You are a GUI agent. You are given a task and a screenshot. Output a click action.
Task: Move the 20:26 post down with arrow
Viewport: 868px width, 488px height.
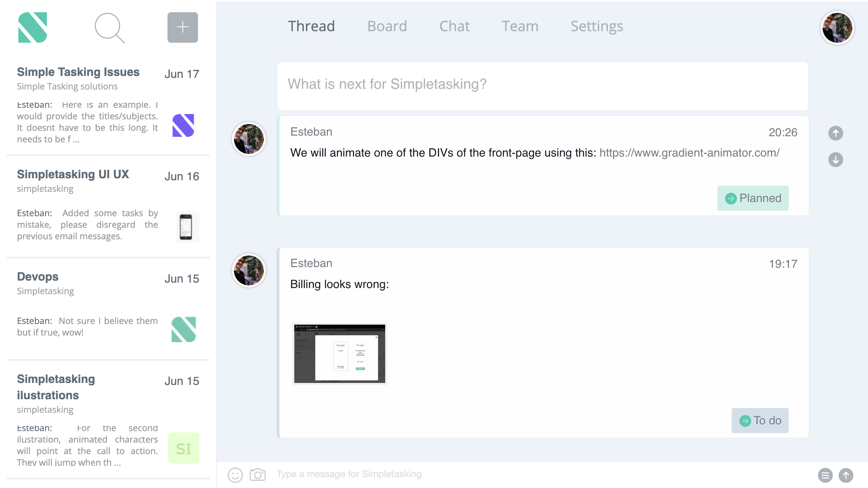point(835,160)
